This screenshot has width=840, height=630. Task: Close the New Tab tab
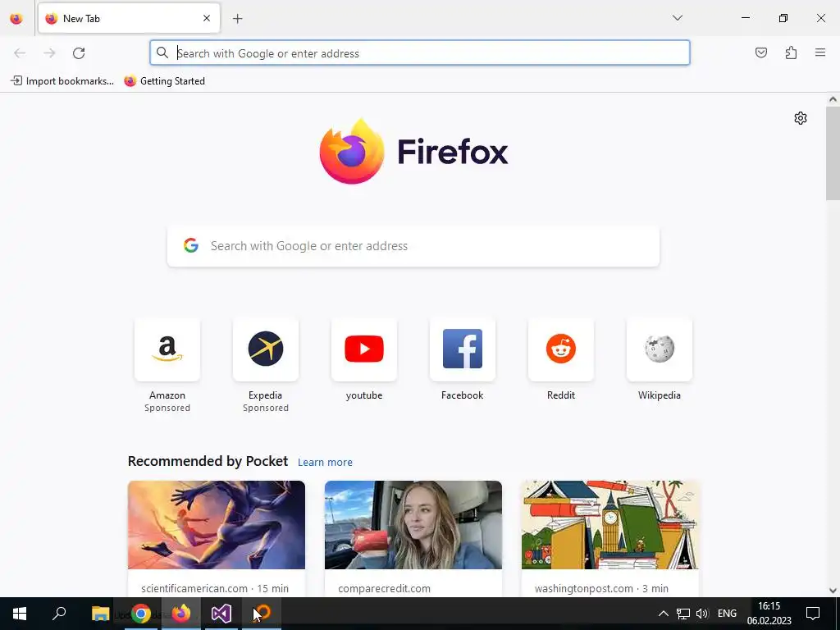[207, 18]
